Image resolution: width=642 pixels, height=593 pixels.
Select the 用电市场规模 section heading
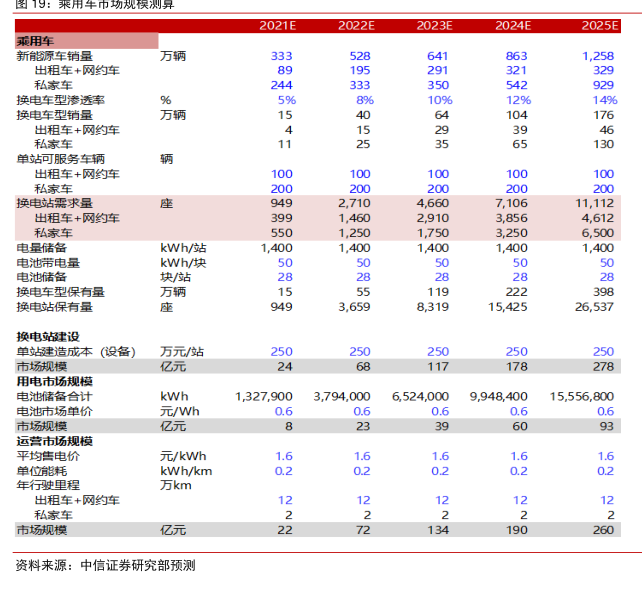pos(53,381)
